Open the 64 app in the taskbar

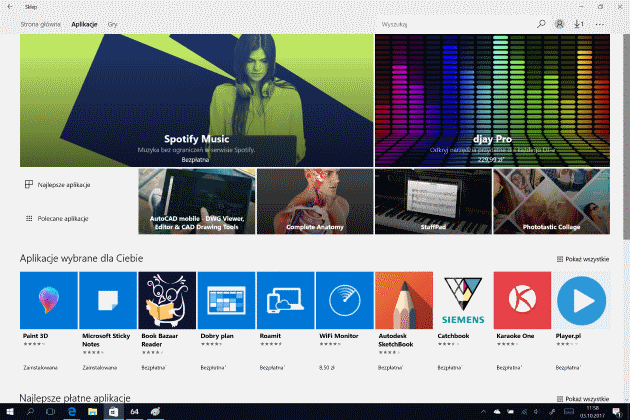(134, 412)
